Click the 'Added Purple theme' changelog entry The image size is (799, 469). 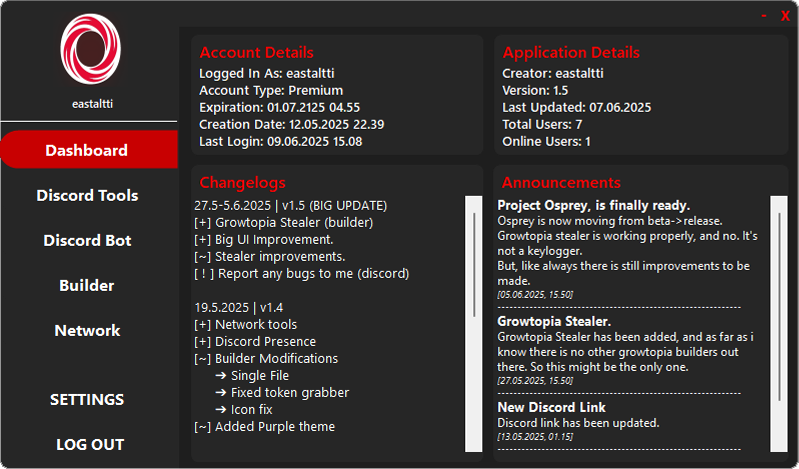point(264,427)
